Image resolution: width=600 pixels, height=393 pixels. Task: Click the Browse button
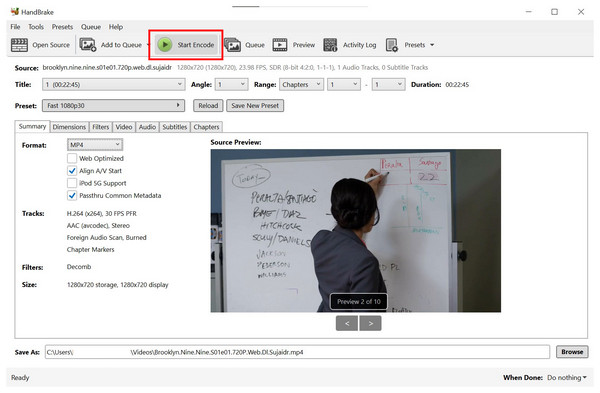tap(572, 352)
